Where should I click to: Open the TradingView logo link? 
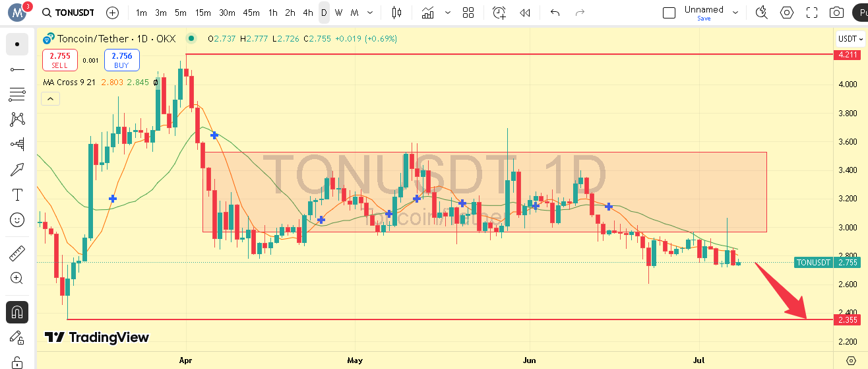97,337
